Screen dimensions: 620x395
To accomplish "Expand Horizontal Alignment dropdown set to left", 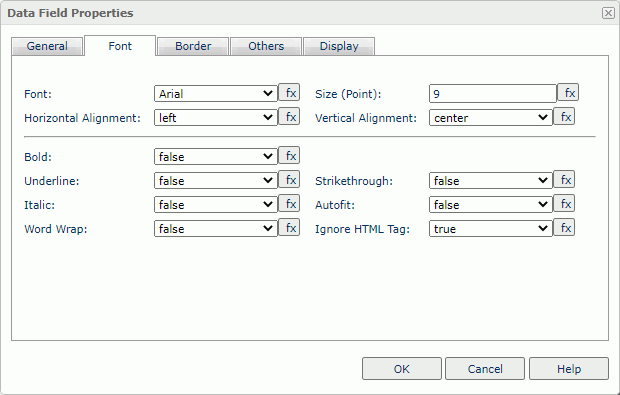I will click(x=216, y=117).
